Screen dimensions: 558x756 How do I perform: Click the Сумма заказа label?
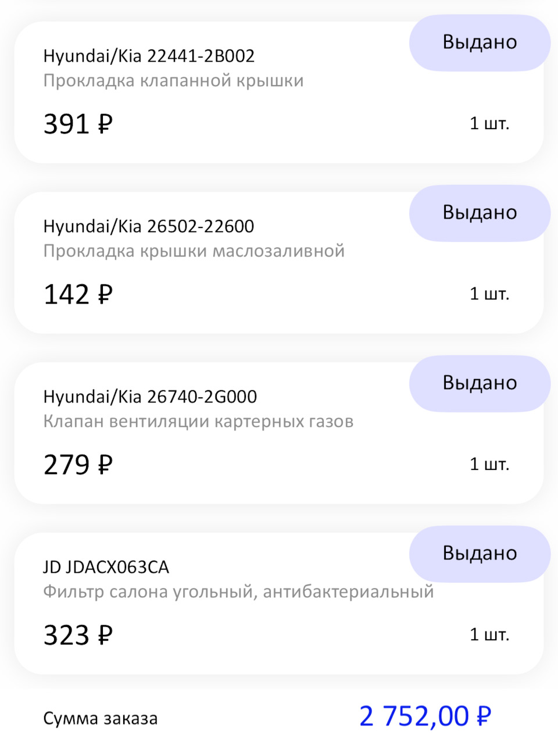100,719
